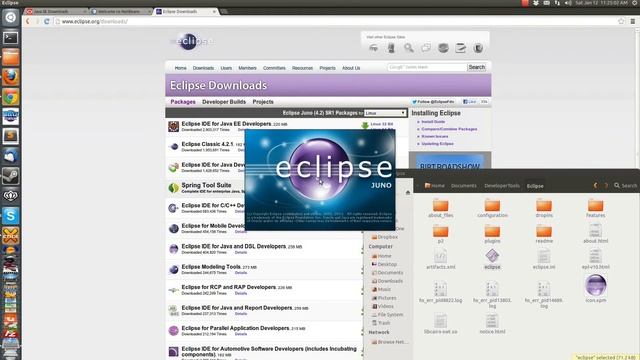Open About Us in the site navigation

(351, 68)
